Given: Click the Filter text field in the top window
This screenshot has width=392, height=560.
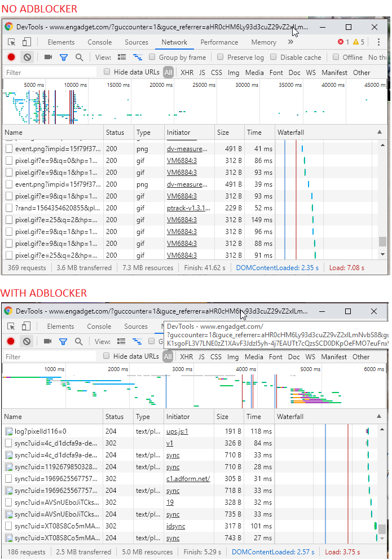Looking at the screenshot, I should [50, 73].
